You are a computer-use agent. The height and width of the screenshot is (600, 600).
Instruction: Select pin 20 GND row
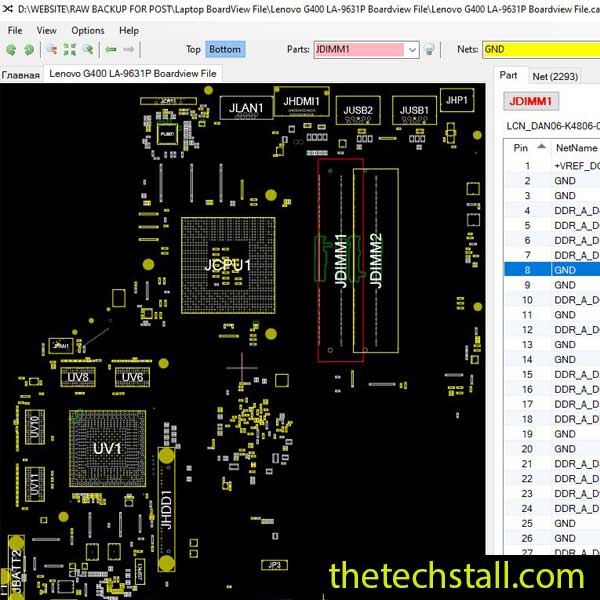coord(552,449)
